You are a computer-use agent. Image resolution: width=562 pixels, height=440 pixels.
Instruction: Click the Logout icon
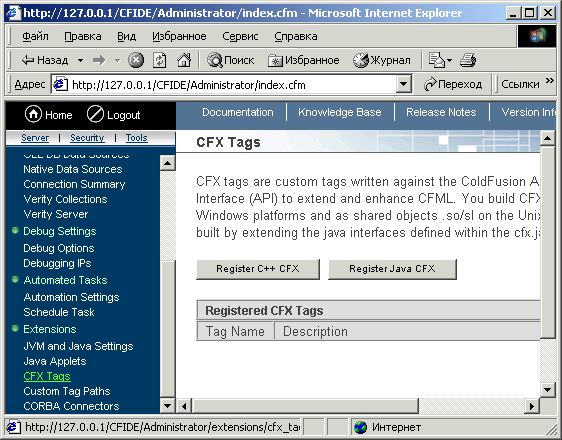(95, 114)
